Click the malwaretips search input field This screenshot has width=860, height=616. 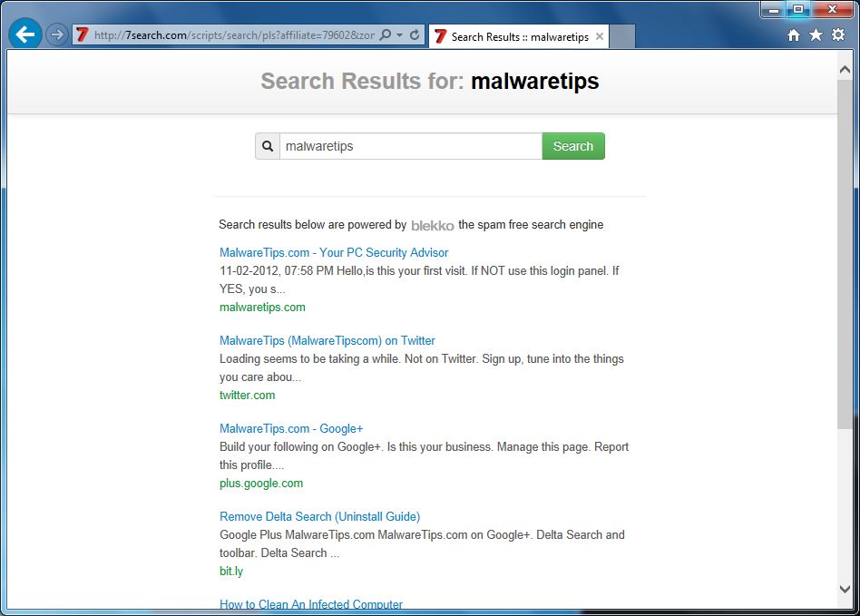[411, 146]
